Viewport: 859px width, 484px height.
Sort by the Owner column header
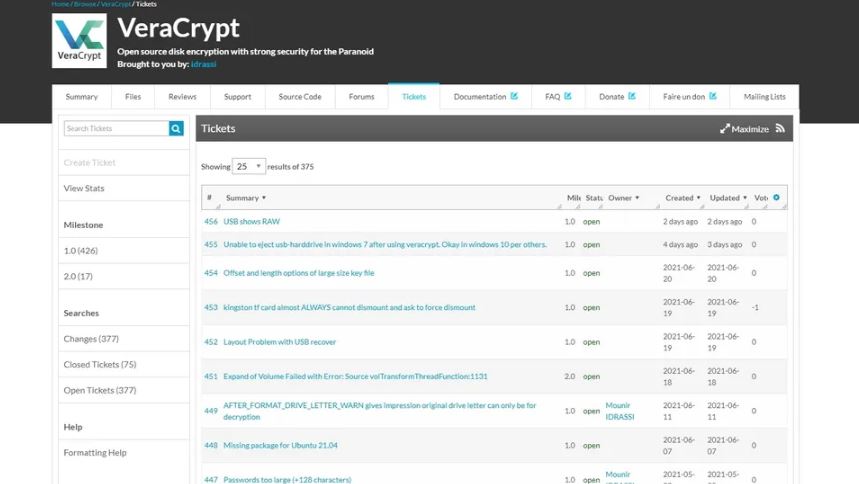pos(623,198)
